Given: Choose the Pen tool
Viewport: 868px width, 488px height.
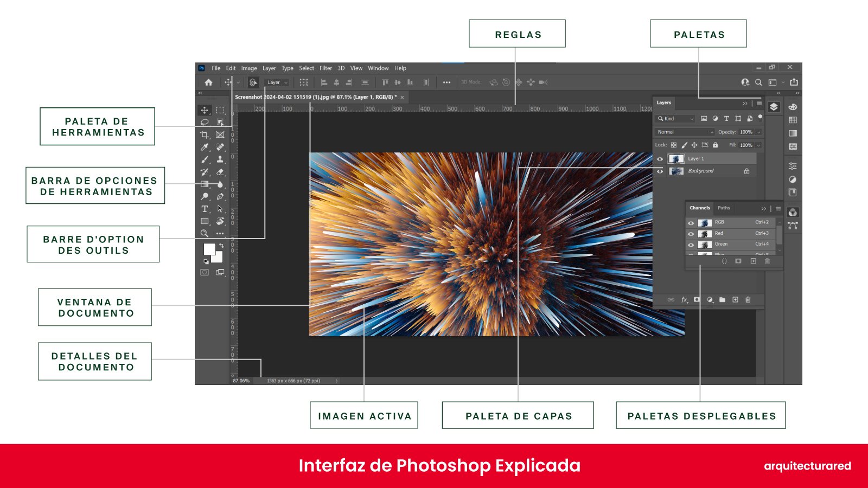Looking at the screenshot, I should click(x=220, y=196).
